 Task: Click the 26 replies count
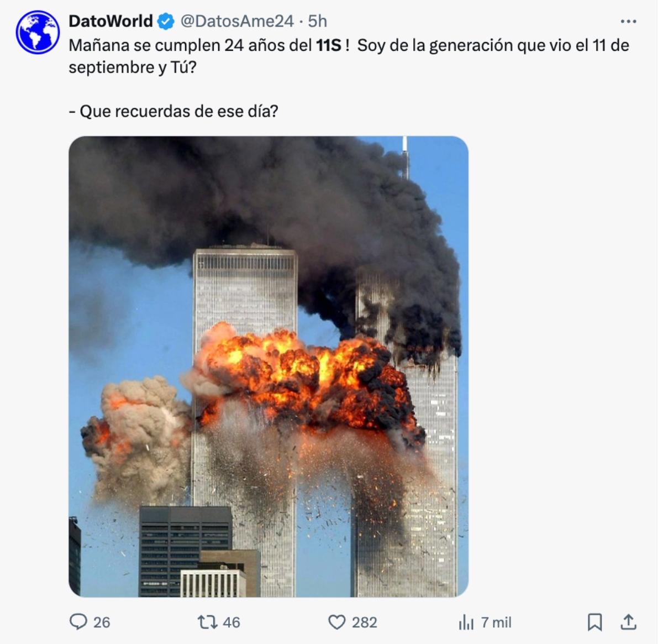(102, 622)
